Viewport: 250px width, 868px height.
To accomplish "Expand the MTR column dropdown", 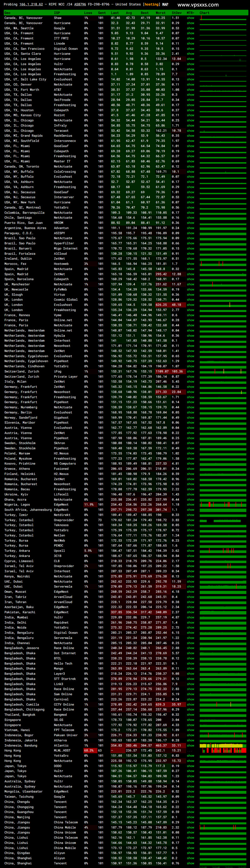I will [x=191, y=13].
